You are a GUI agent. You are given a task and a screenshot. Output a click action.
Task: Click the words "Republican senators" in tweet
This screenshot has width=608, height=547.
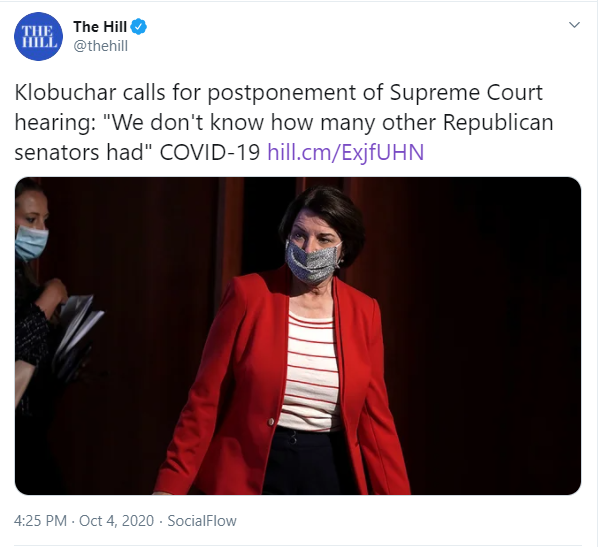pyautogui.click(x=284, y=137)
